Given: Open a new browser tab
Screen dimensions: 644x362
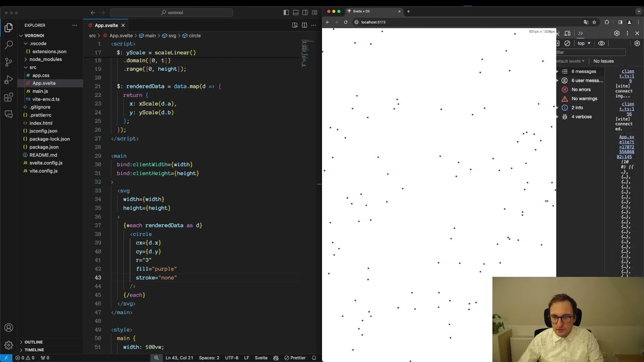Looking at the screenshot, I should [x=408, y=11].
